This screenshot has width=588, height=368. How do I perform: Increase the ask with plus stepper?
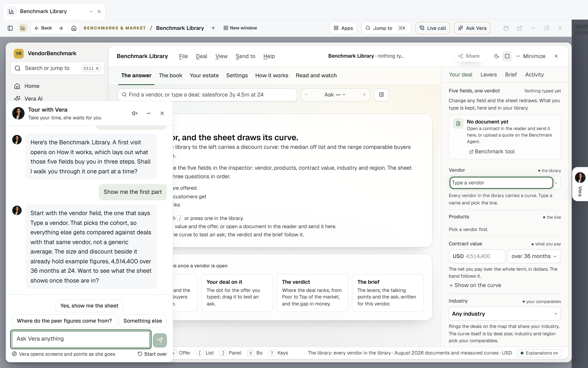click(364, 95)
